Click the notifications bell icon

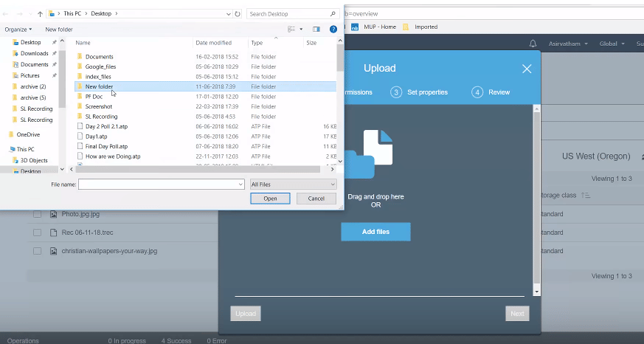[x=533, y=44]
